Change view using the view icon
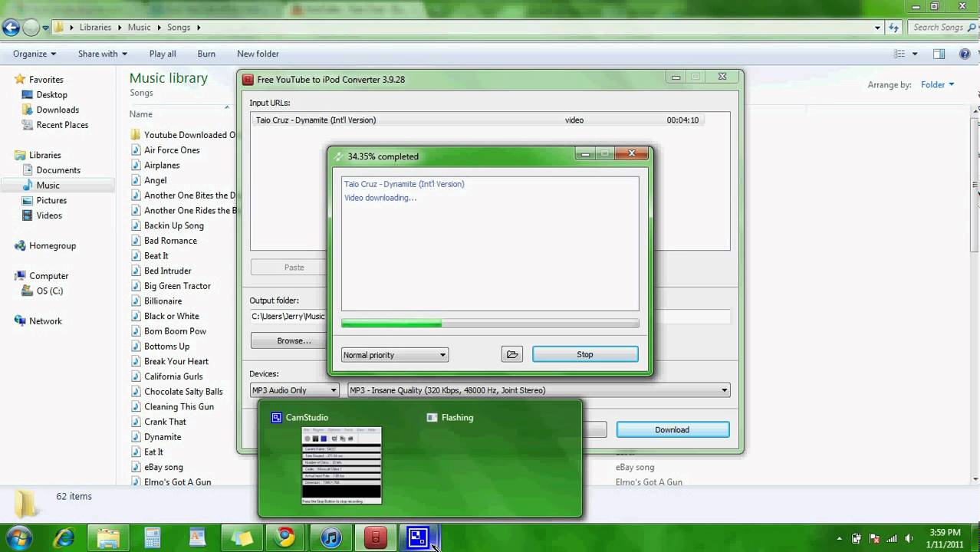 900,54
